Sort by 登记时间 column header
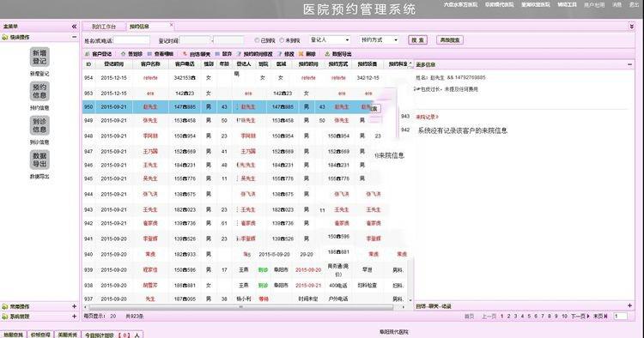 tap(113, 64)
